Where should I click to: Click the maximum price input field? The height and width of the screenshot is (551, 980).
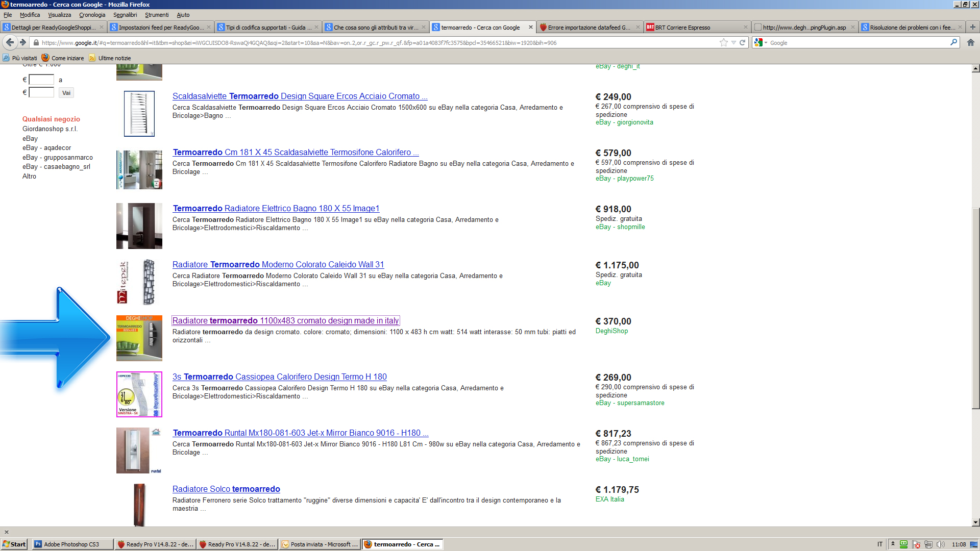click(41, 92)
